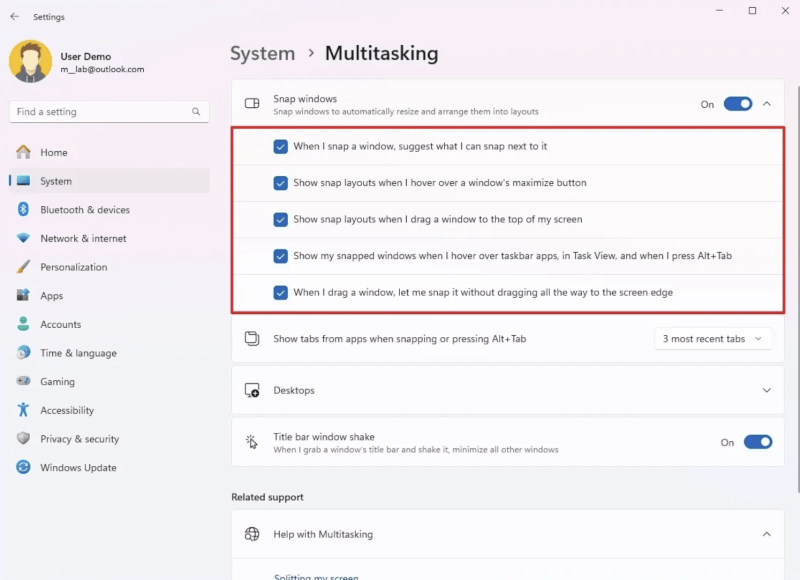800x580 pixels.
Task: Turn off the Snap windows toggle
Action: pos(738,104)
